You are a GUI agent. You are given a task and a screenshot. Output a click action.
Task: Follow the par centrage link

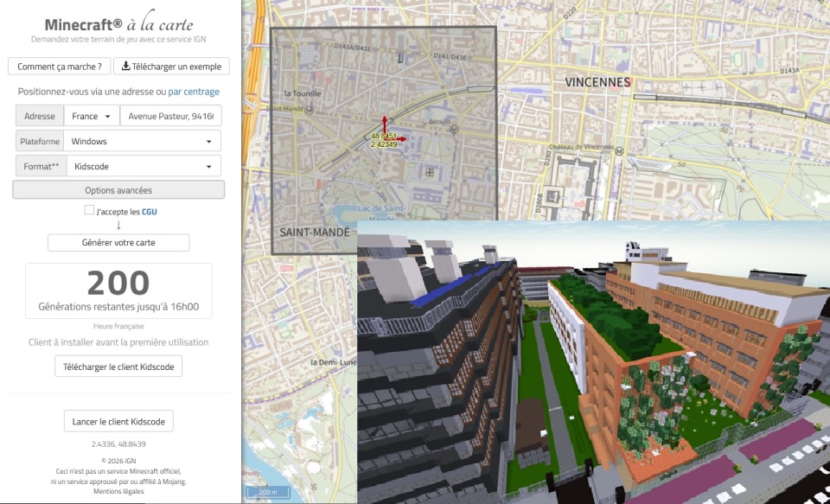pos(194,92)
